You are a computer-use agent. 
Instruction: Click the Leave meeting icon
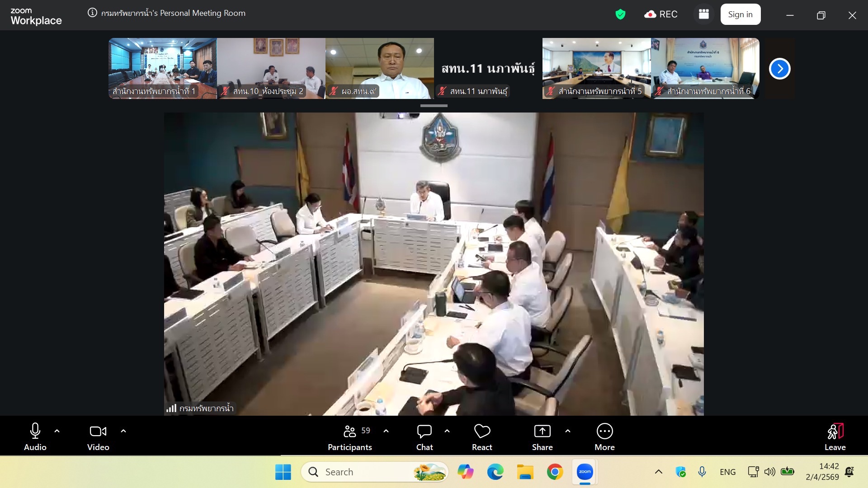click(835, 436)
